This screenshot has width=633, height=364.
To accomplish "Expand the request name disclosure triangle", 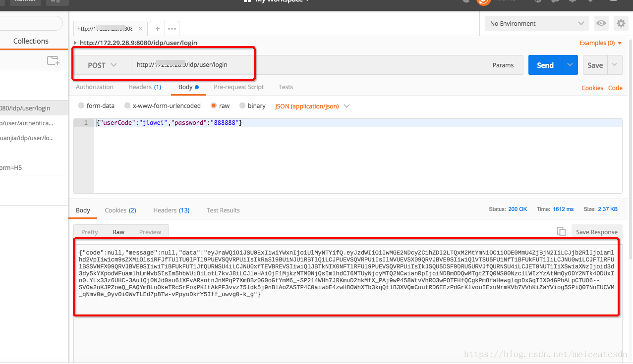I will (x=75, y=43).
